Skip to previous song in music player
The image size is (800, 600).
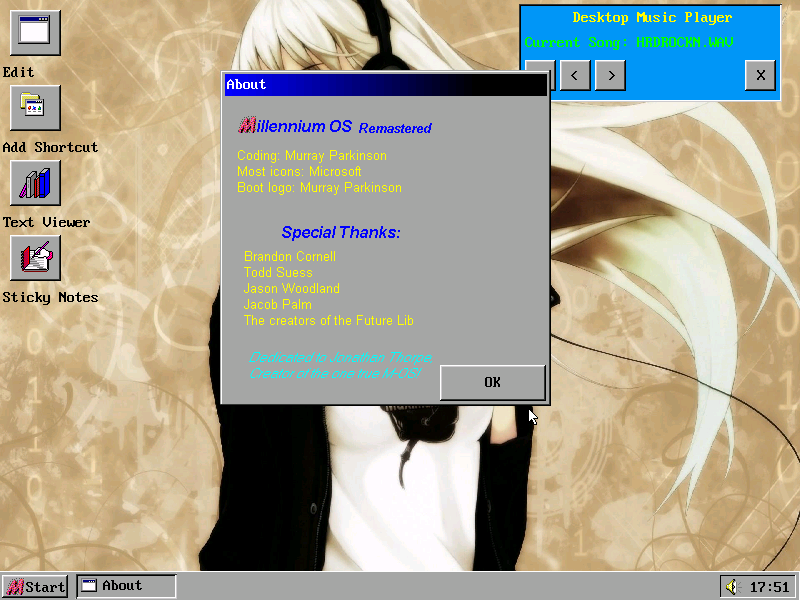point(575,75)
